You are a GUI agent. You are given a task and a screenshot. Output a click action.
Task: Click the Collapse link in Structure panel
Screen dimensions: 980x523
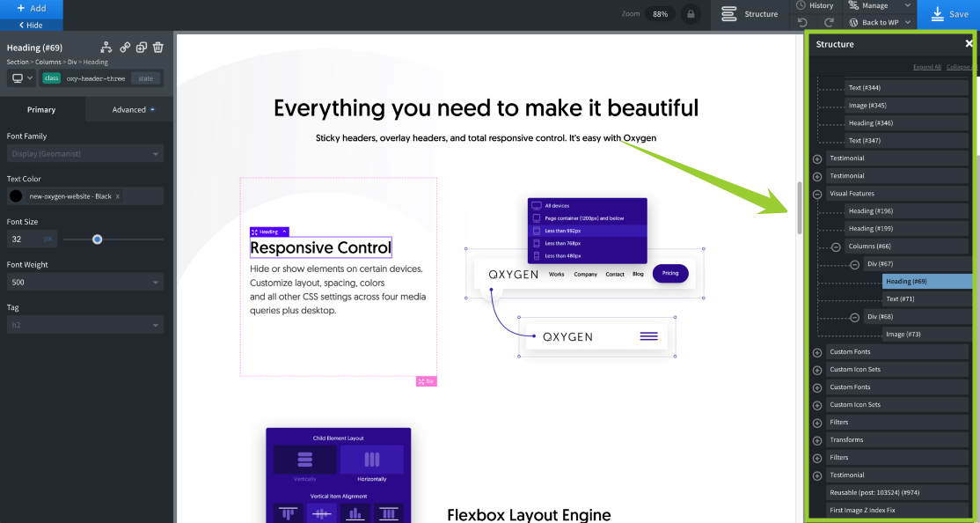coord(959,67)
